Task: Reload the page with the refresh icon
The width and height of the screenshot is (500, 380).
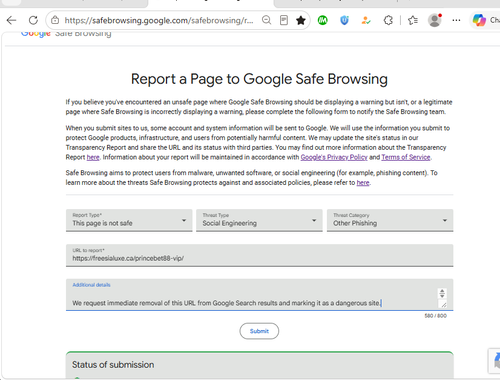Action: (33, 20)
